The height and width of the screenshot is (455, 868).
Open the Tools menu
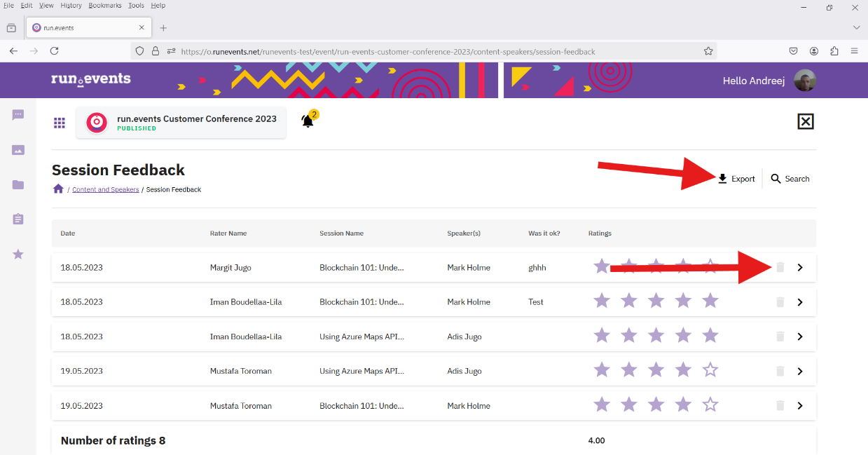[136, 6]
